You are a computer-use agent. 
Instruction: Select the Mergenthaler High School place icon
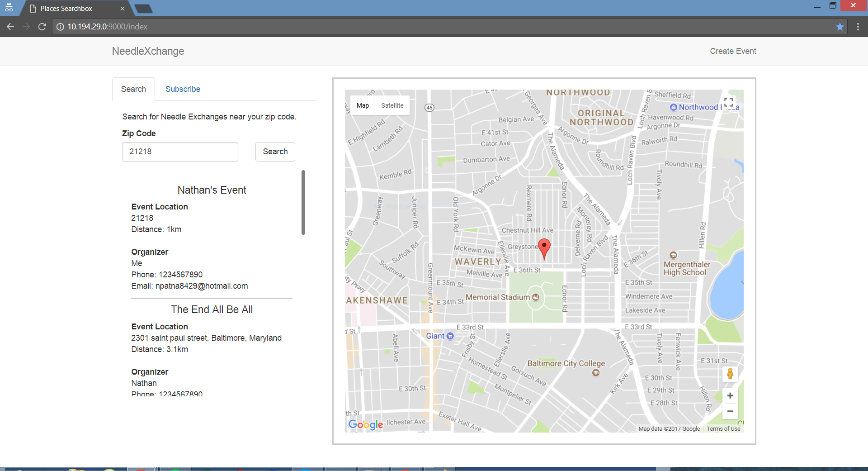tap(673, 255)
